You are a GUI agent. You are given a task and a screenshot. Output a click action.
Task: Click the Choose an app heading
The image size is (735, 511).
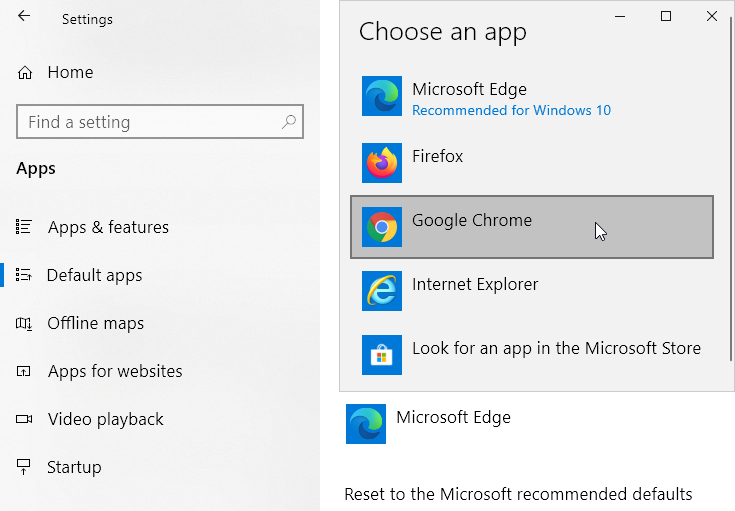point(442,32)
